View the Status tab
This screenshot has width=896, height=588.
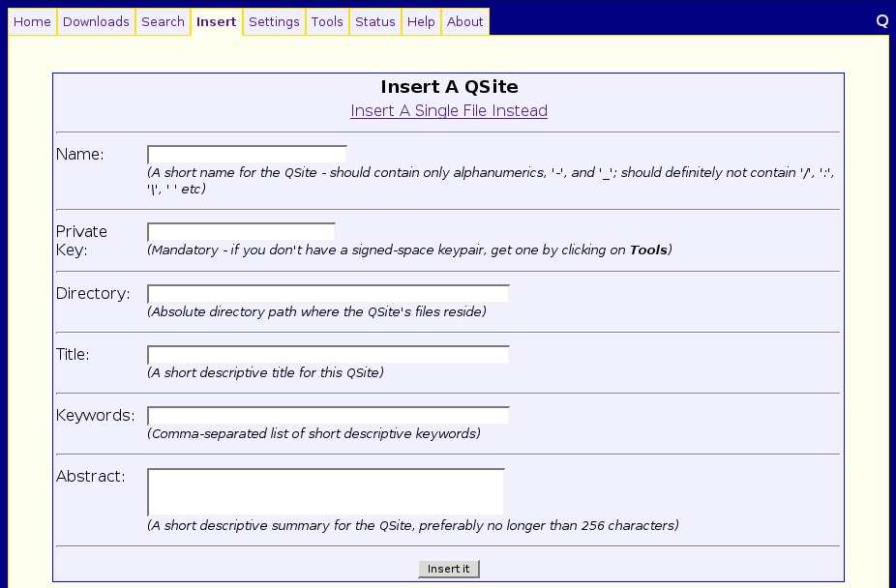pyautogui.click(x=374, y=21)
